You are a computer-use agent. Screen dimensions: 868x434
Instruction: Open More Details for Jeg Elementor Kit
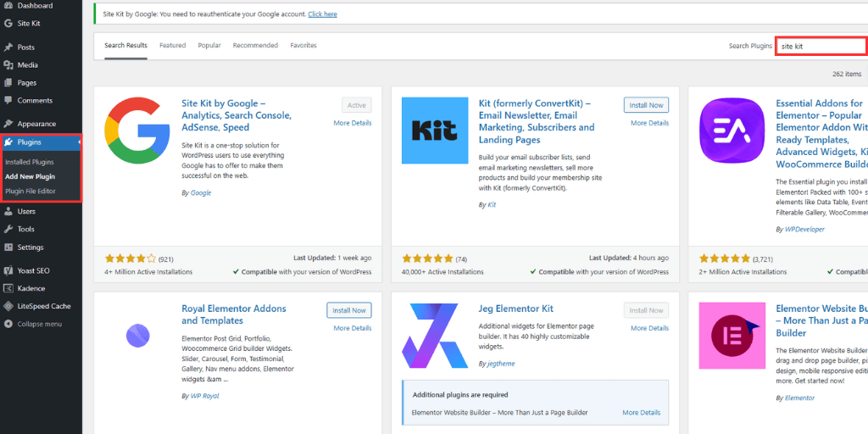(650, 328)
